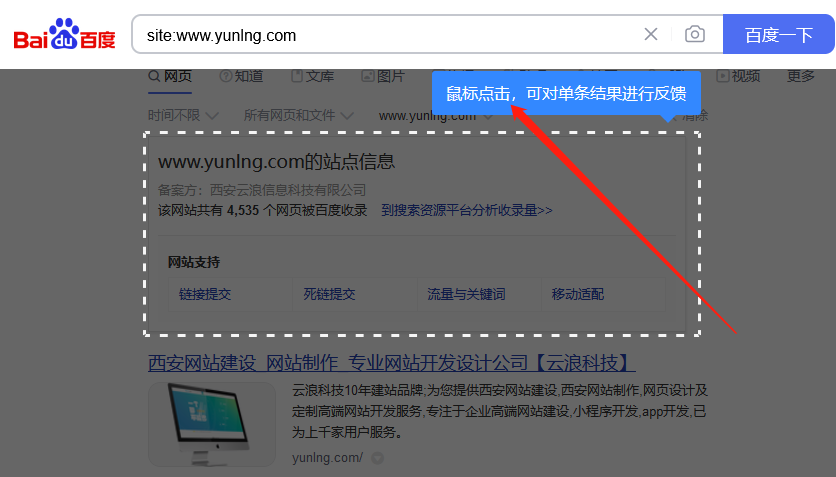This screenshot has height=477, width=836.
Task: Click the 流量与关键词 link
Action: [466, 294]
